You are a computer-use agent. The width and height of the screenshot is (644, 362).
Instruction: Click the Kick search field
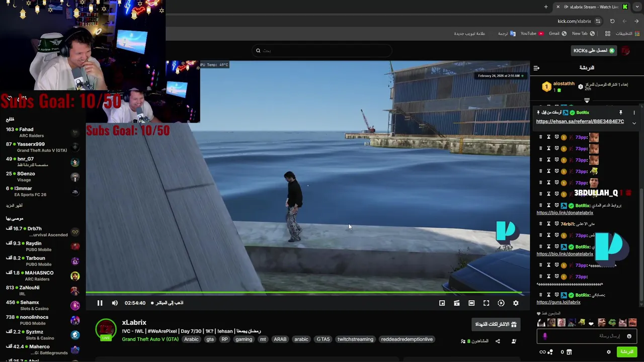(322, 50)
